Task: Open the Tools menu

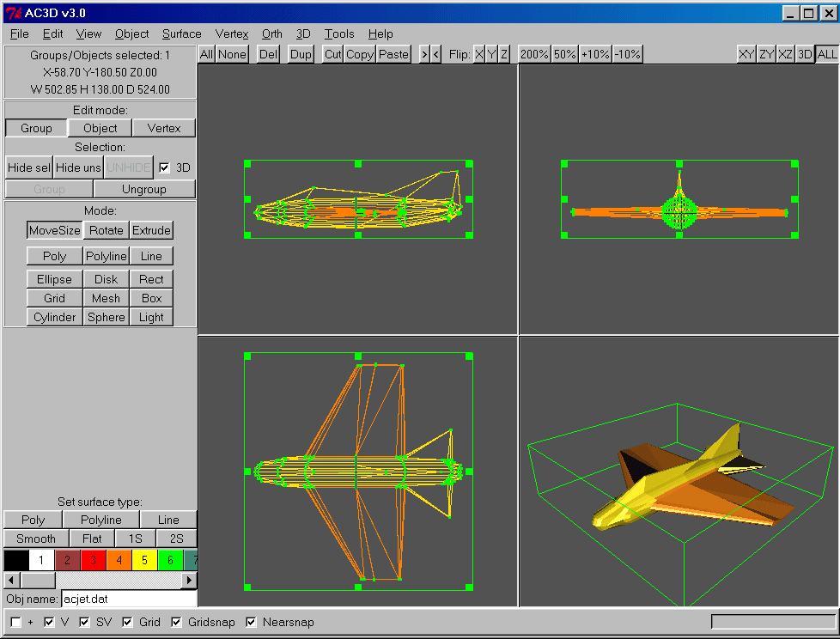Action: 339,34
